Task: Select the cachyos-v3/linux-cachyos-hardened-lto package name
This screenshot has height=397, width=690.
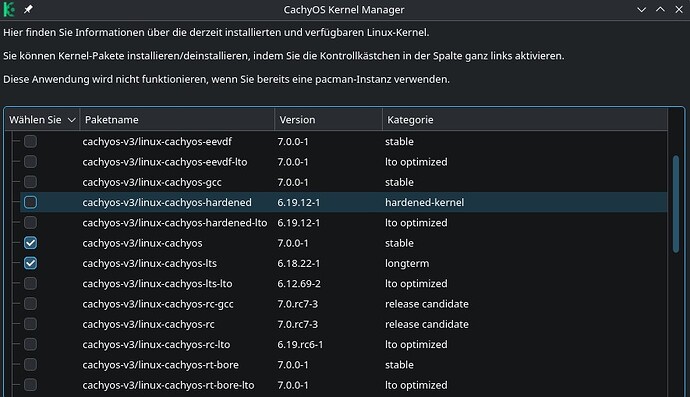Action: tap(175, 223)
